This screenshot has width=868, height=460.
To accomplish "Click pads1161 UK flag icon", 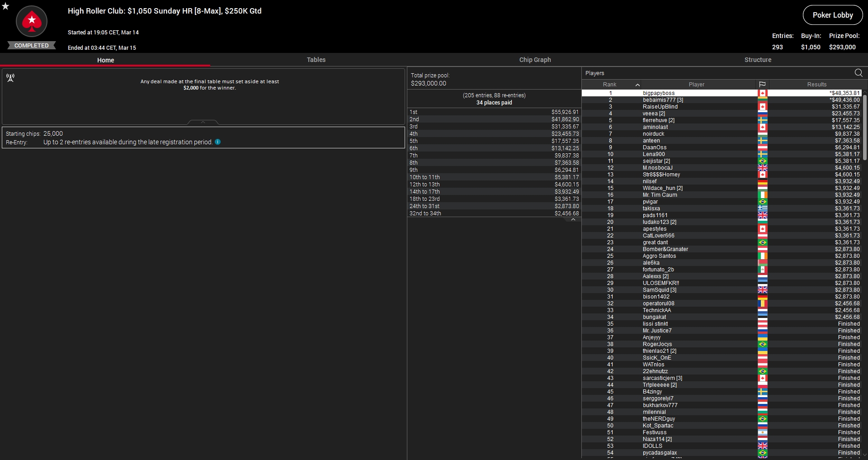I will pos(763,215).
